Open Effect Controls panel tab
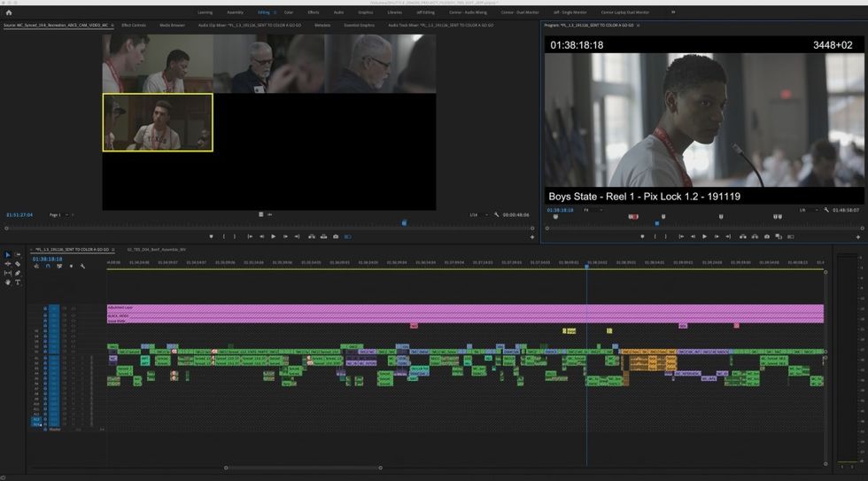 (x=134, y=25)
